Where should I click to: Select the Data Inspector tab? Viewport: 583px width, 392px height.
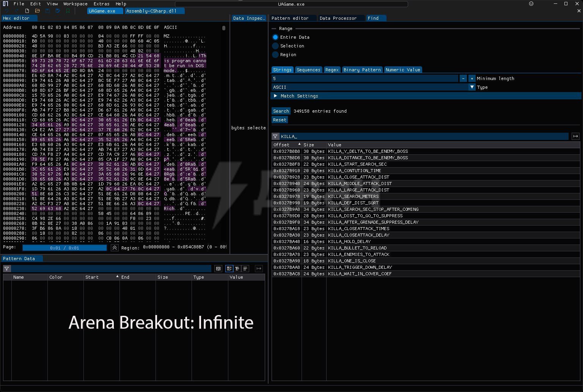(249, 18)
